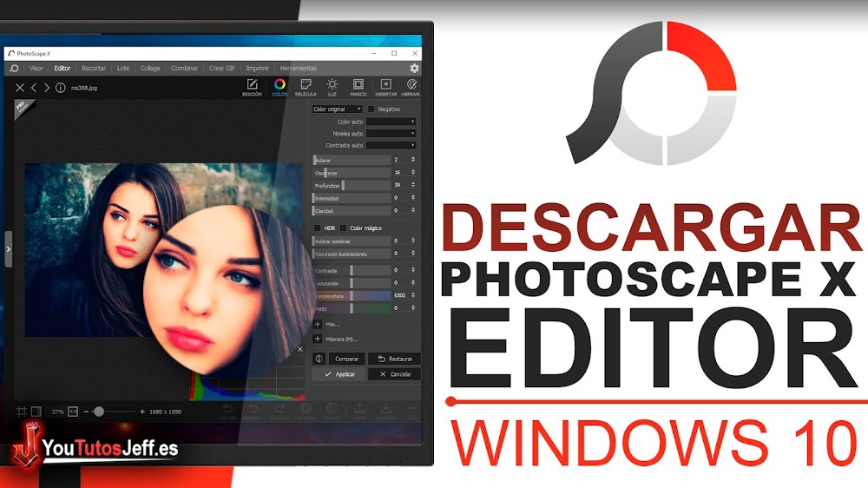Image resolution: width=868 pixels, height=488 pixels.
Task: Open PhotoScape settings gear
Action: (414, 68)
